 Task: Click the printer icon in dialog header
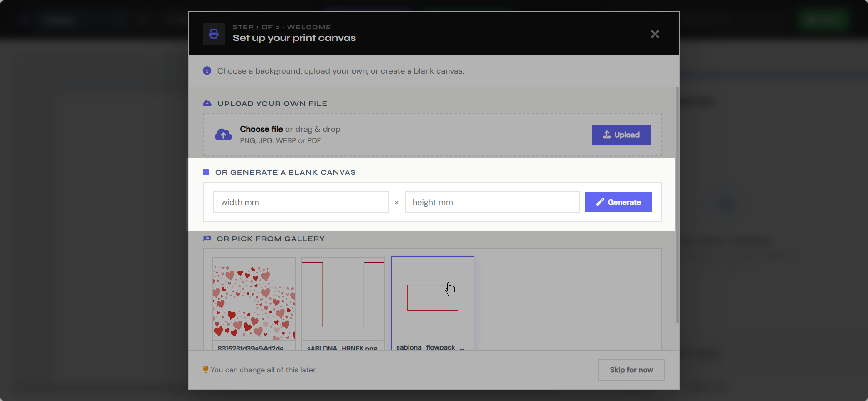point(214,34)
